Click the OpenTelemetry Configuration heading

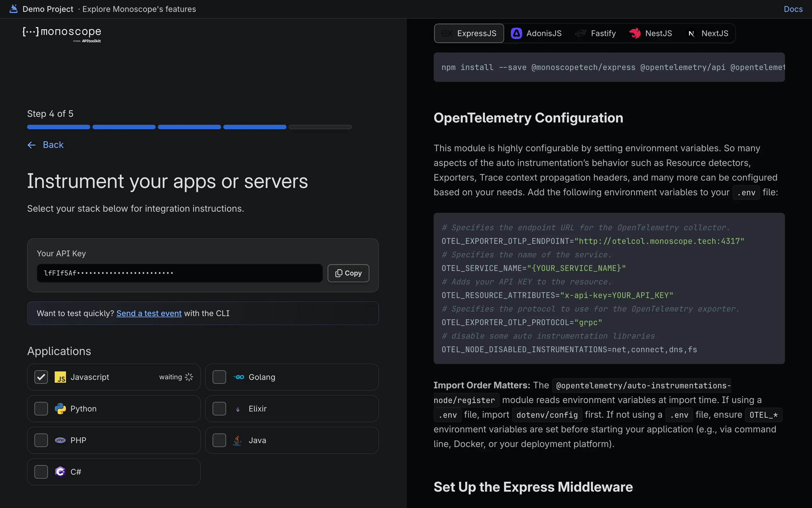(528, 118)
